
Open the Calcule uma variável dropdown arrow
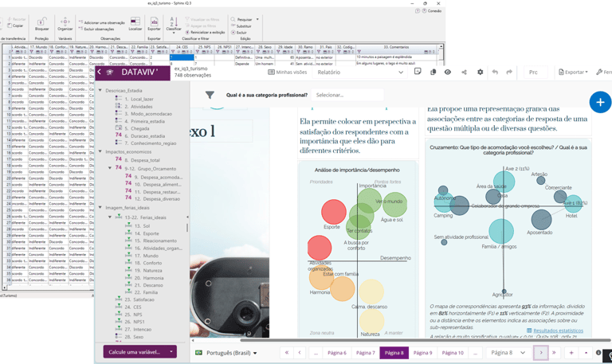point(171,352)
